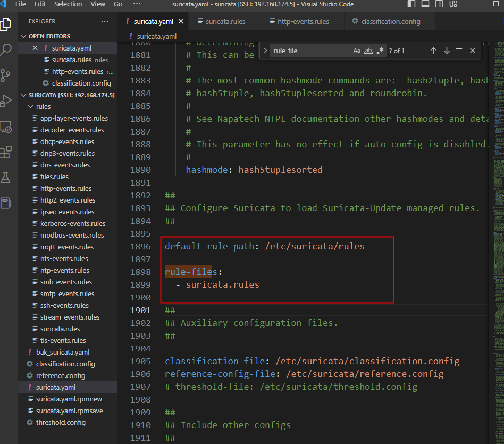Viewport: 504px width, 444px height.
Task: Open the Edit menu
Action: point(40,4)
